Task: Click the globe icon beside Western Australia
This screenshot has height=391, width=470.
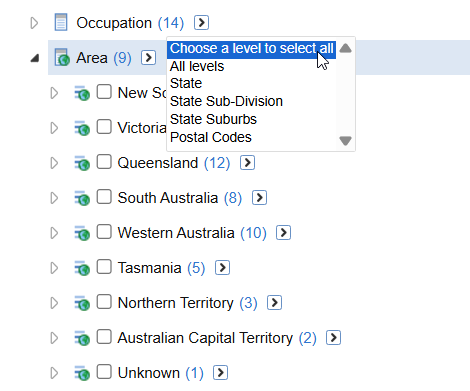Action: point(82,233)
